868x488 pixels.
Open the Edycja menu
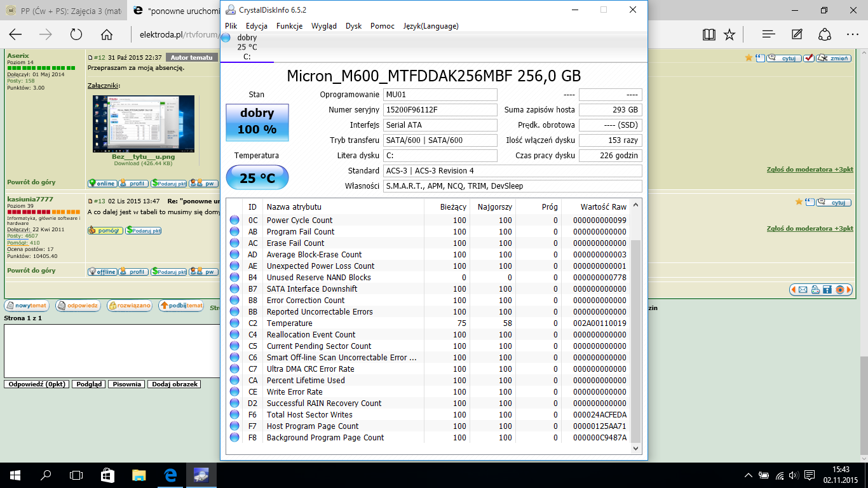tap(257, 26)
